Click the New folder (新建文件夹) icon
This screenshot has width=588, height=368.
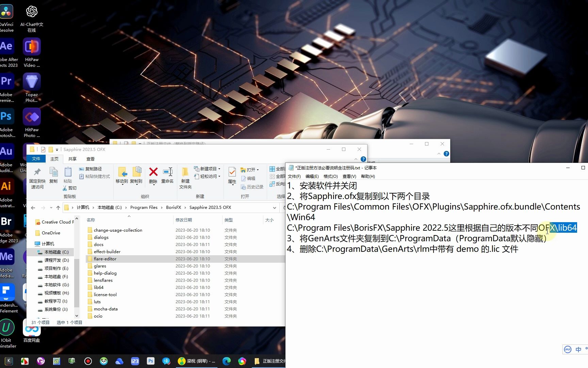point(185,172)
